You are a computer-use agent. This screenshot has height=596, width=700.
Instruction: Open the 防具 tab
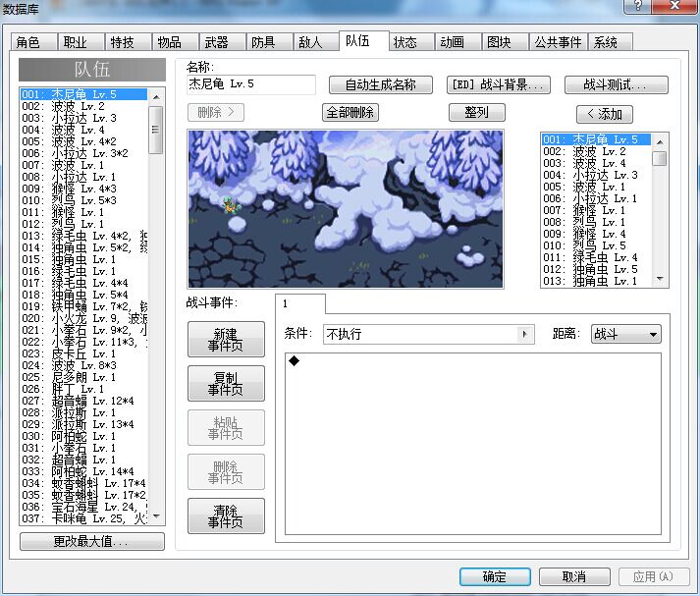[269, 42]
